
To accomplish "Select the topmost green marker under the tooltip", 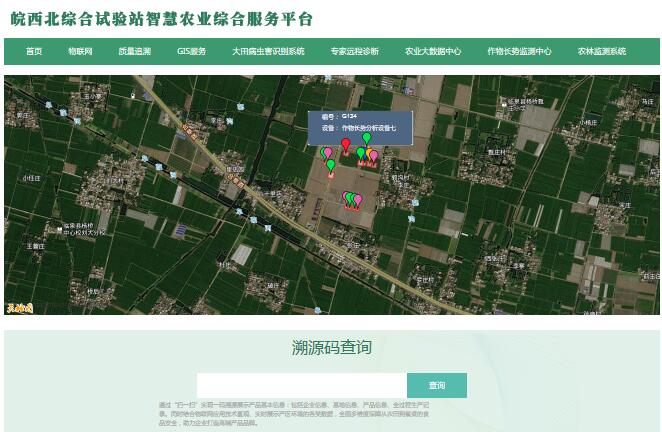I will [367, 138].
